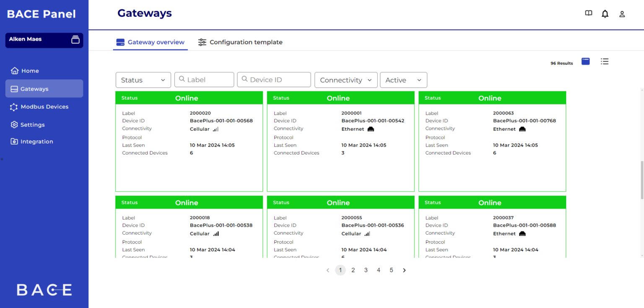The image size is (644, 308).
Task: Open the Status filter dropdown
Action: click(143, 80)
